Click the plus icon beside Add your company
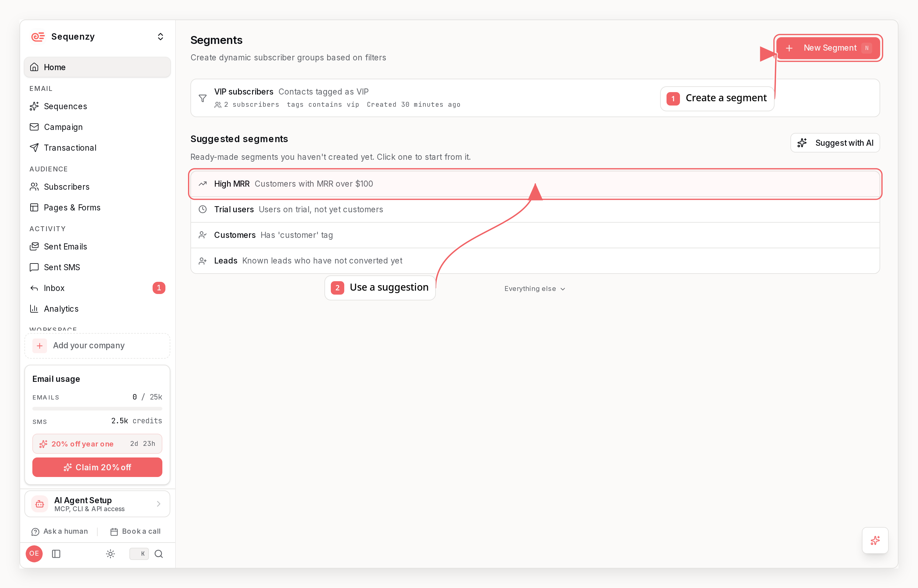 pos(40,346)
